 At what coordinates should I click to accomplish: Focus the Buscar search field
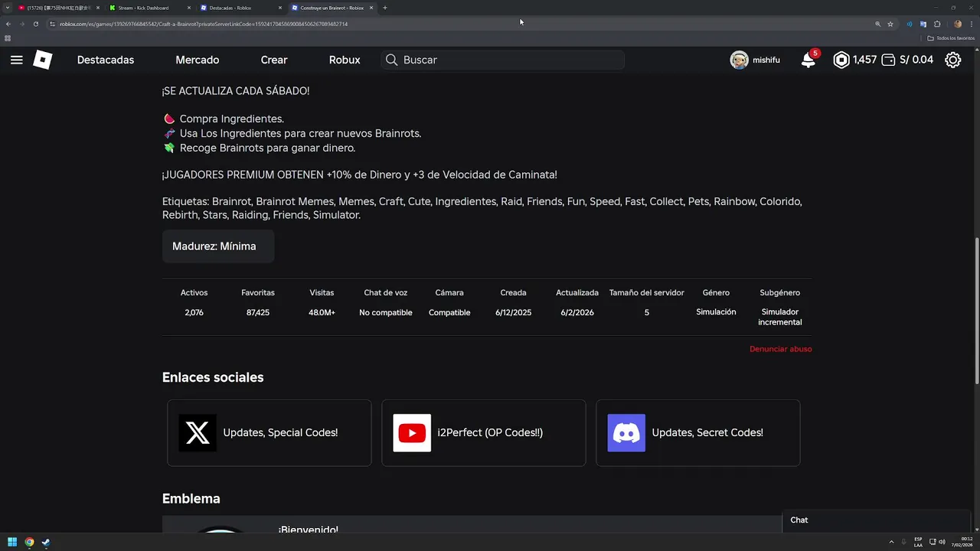[502, 60]
